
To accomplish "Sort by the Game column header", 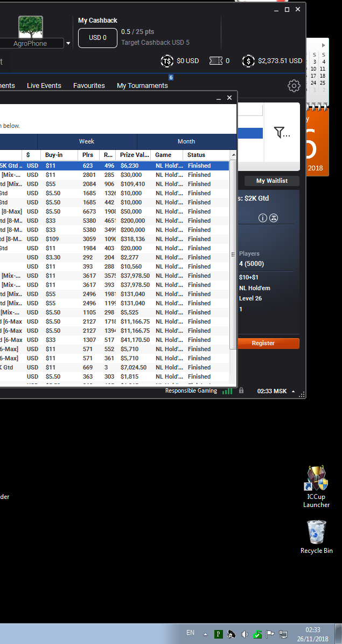I will [166, 155].
